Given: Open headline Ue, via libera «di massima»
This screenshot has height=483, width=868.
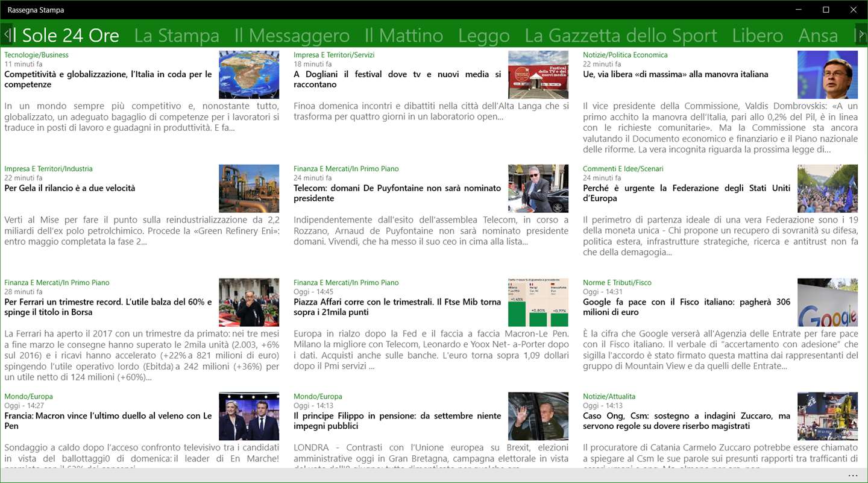Looking at the screenshot, I should tap(675, 74).
